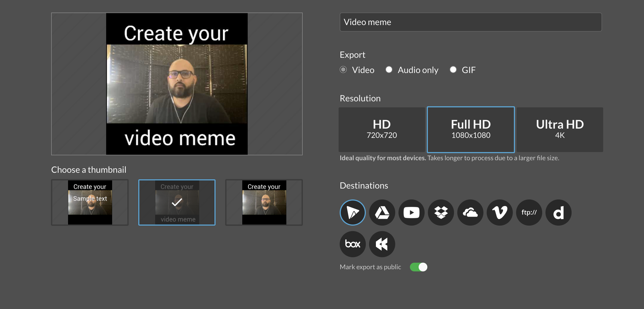
Task: Choose Ultra HD 4K resolution
Action: tap(560, 130)
